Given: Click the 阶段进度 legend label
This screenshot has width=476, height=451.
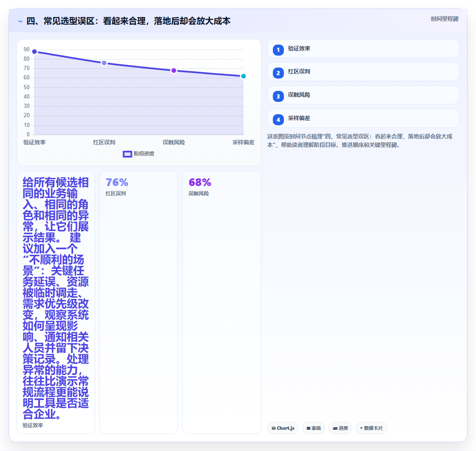Looking at the screenshot, I should (x=144, y=154).
